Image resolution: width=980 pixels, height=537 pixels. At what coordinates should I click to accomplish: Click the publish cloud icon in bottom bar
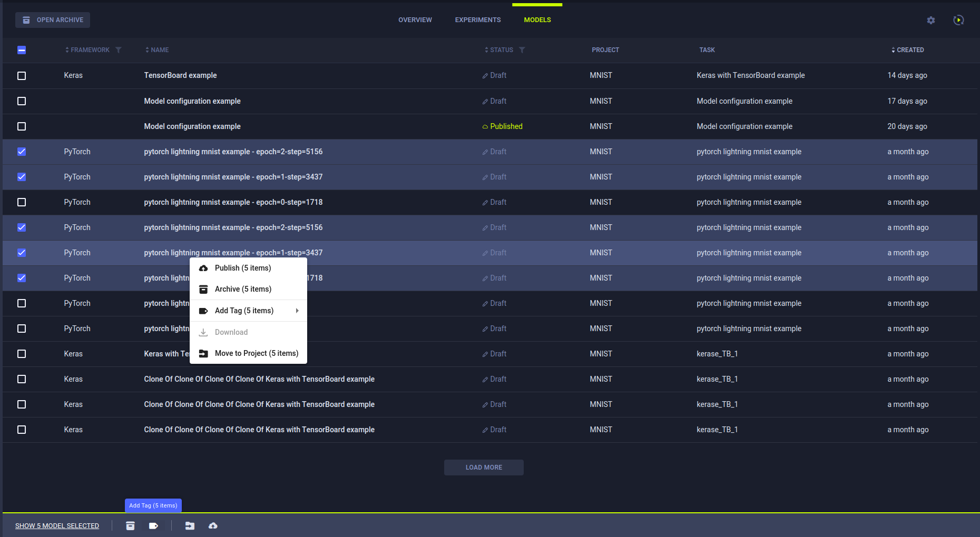click(213, 525)
